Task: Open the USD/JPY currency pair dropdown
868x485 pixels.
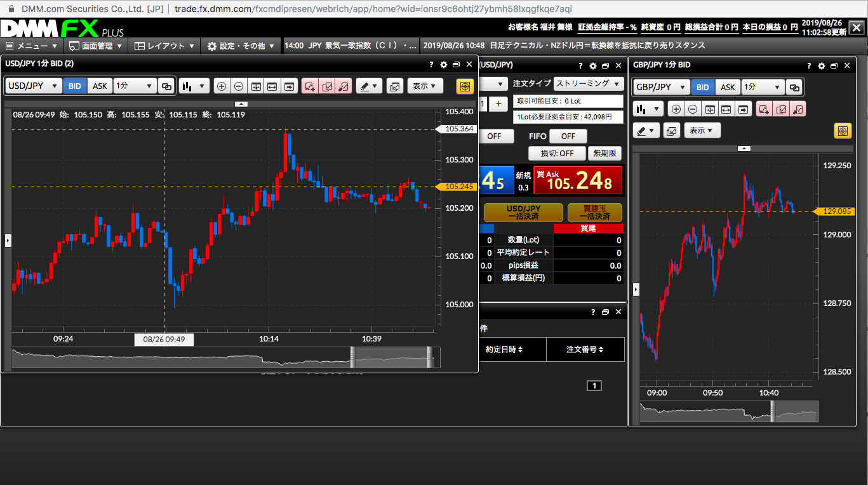Action: pyautogui.click(x=34, y=86)
